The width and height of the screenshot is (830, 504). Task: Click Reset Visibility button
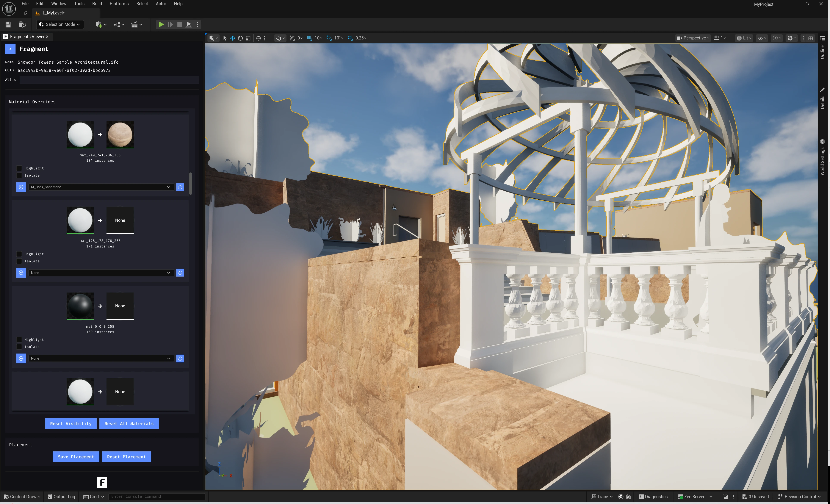71,423
